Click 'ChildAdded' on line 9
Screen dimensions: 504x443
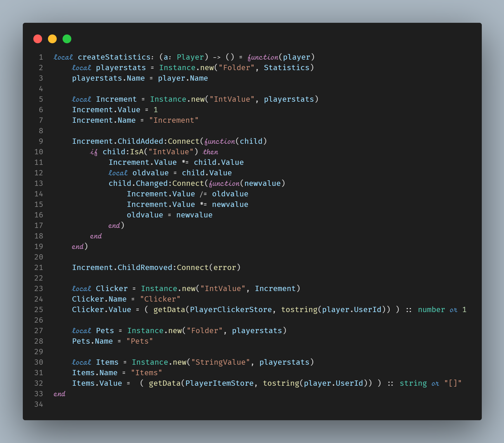[140, 141]
